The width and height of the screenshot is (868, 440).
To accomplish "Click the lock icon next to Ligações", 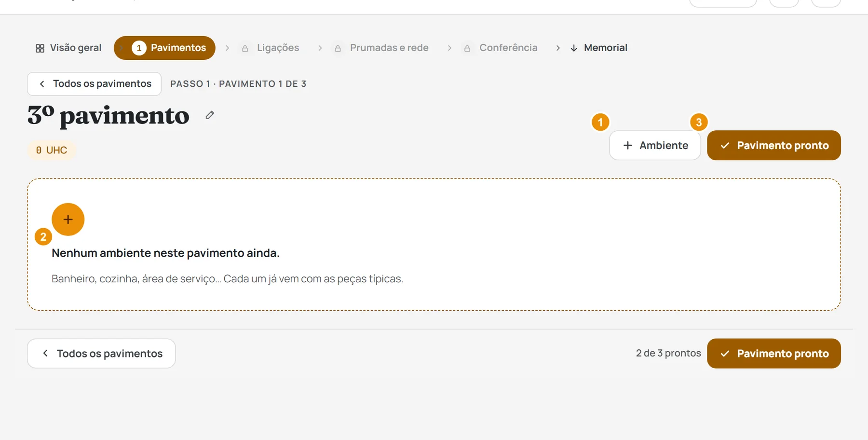I will click(x=245, y=48).
